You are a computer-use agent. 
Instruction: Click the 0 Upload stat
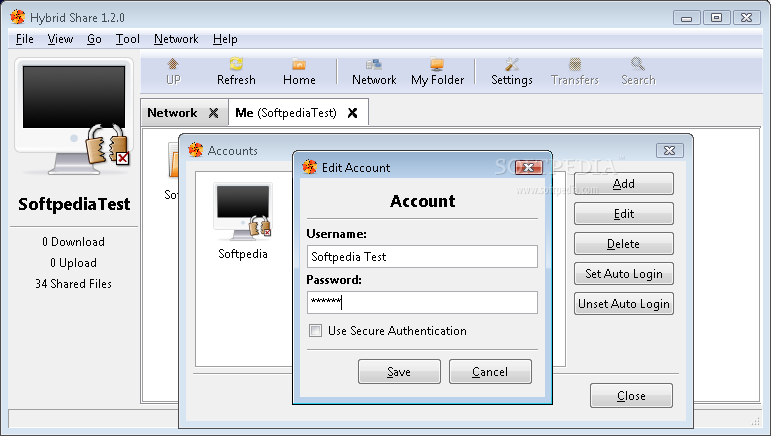(73, 263)
